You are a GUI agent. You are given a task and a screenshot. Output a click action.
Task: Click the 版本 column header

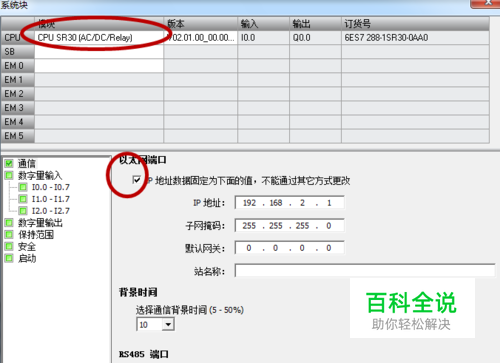click(200, 24)
